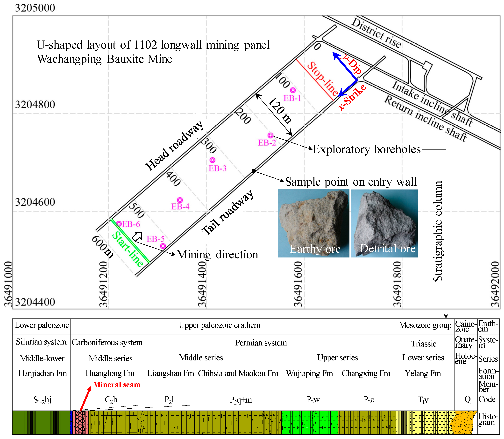Click the EB-2 borehole circle symbol

(x=270, y=135)
